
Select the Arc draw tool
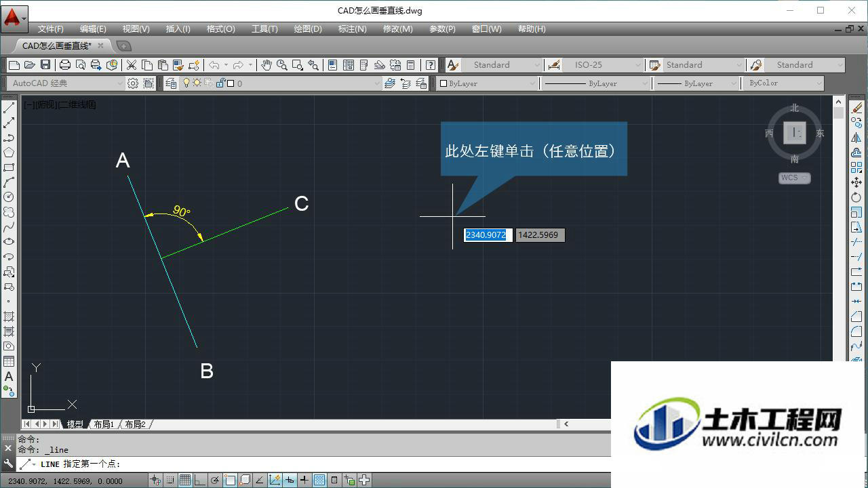click(x=9, y=182)
